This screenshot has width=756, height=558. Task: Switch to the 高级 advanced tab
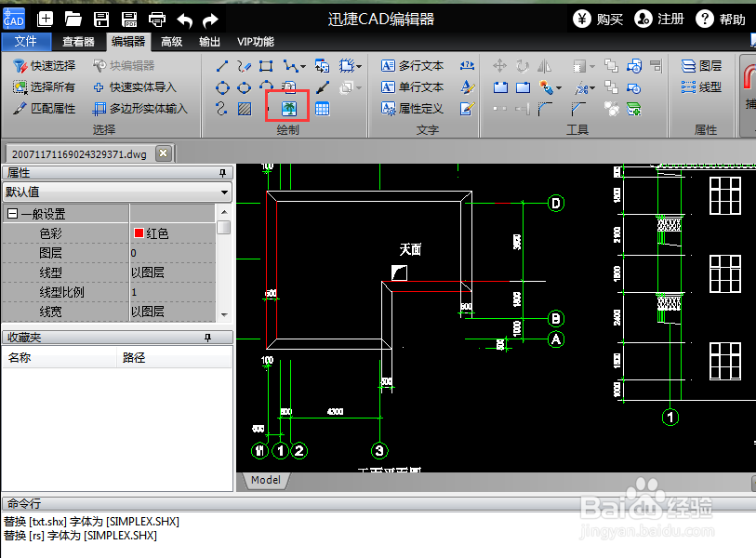coord(172,42)
